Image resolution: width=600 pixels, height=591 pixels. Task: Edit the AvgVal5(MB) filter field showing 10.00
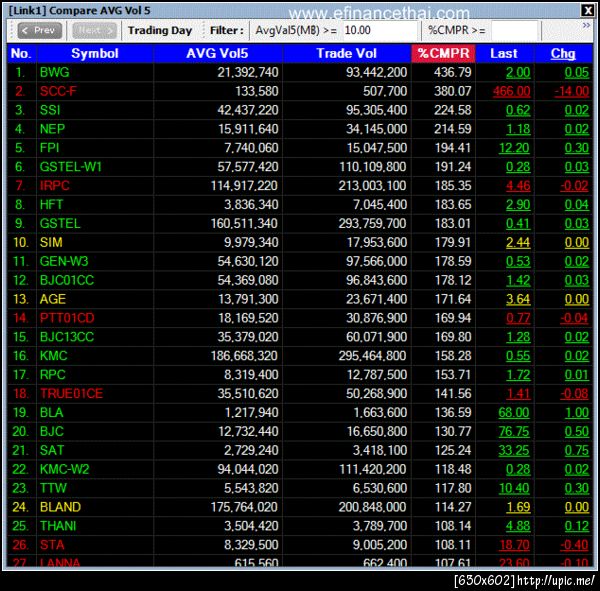379,30
